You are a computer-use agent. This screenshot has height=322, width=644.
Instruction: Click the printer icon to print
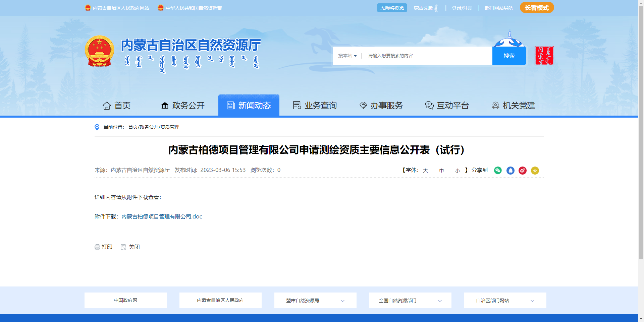click(x=97, y=247)
